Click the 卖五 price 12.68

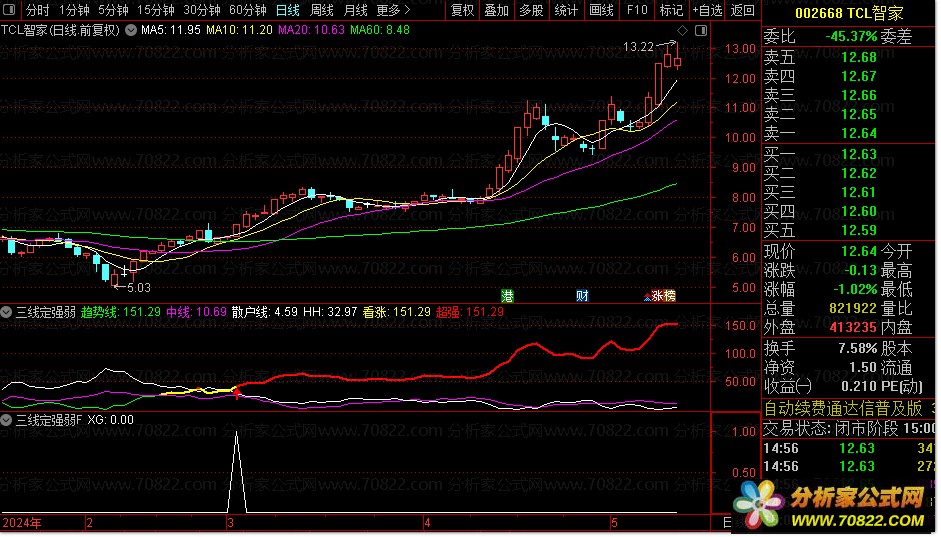coord(859,58)
